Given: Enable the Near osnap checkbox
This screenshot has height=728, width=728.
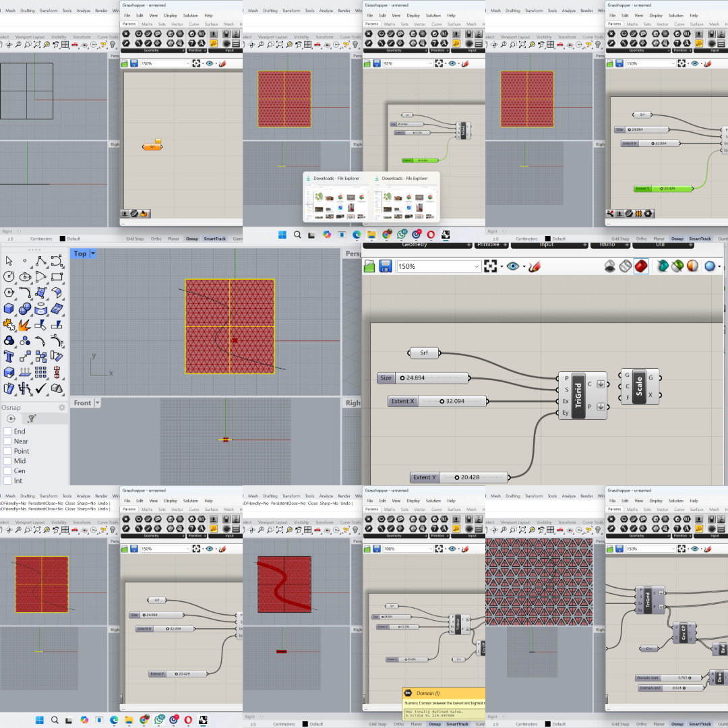Looking at the screenshot, I should coord(7,441).
